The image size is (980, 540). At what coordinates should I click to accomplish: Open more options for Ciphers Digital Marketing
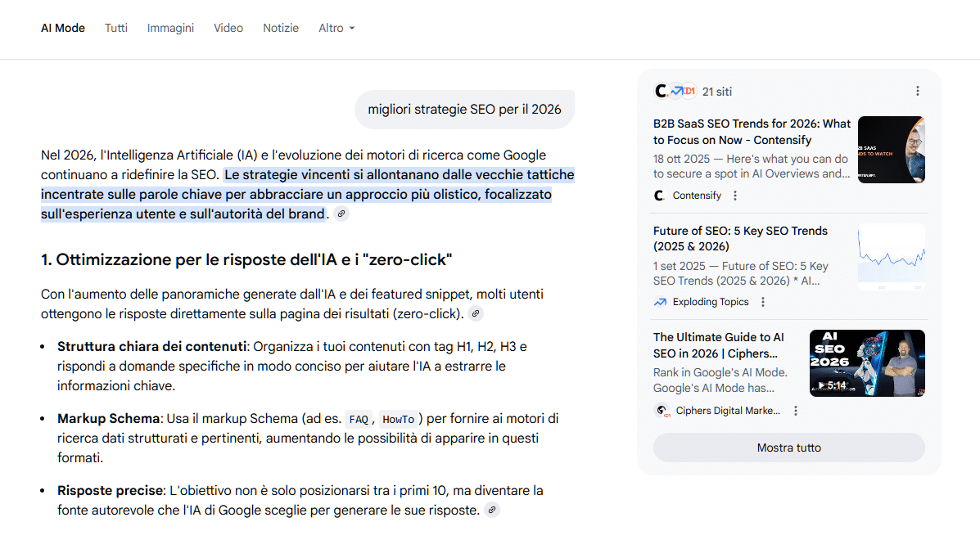click(x=796, y=411)
